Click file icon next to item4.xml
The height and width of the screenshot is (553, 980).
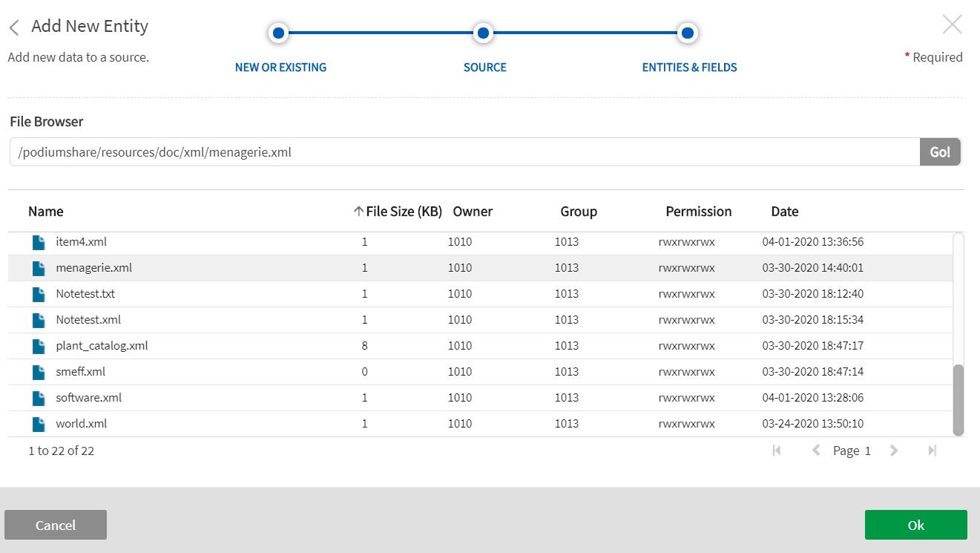coord(39,242)
